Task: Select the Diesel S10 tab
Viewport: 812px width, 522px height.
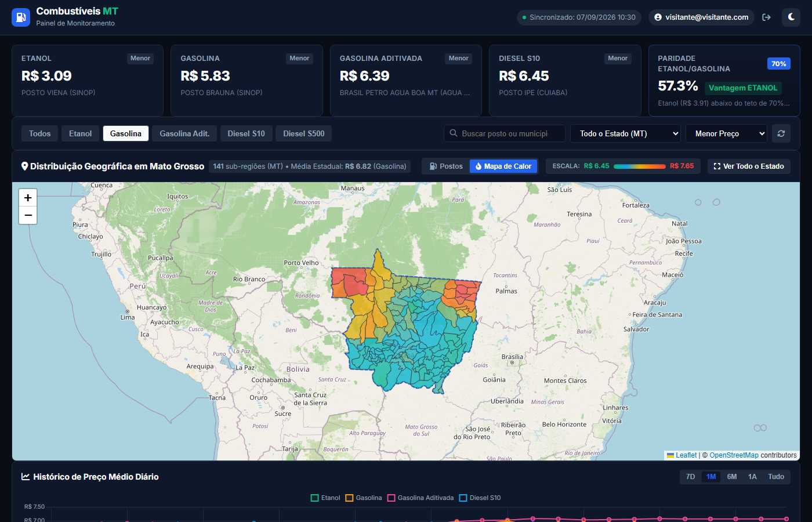Action: [x=246, y=133]
